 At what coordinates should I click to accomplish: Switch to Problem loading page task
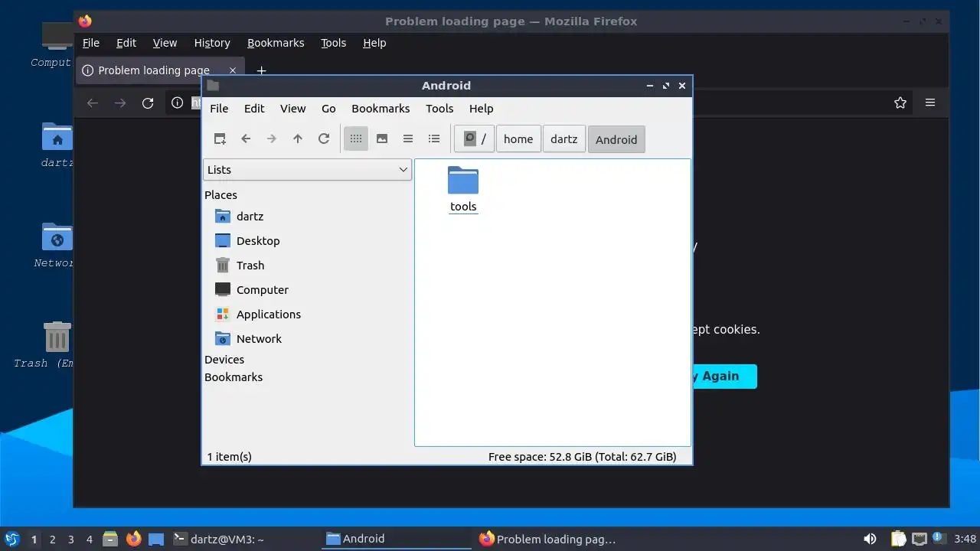pyautogui.click(x=549, y=539)
